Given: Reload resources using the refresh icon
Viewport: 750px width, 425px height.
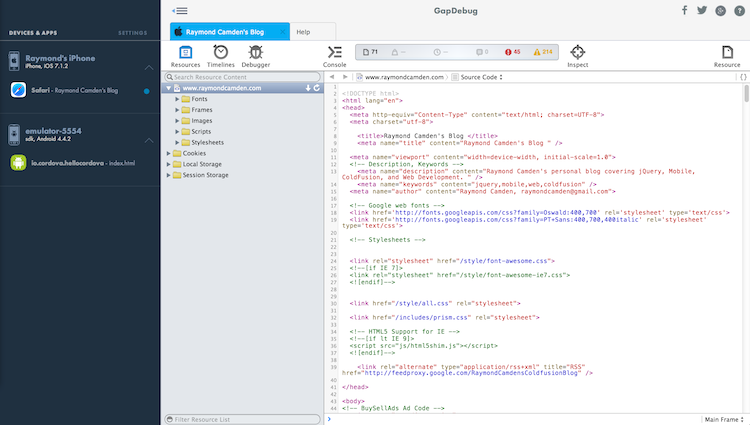Looking at the screenshot, I should click(x=317, y=88).
